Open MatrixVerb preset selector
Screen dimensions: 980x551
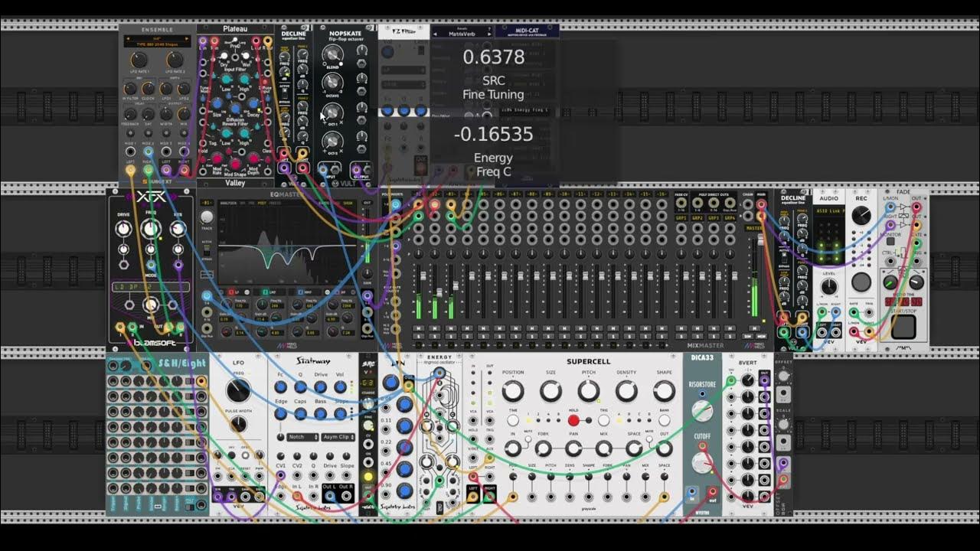click(x=461, y=32)
